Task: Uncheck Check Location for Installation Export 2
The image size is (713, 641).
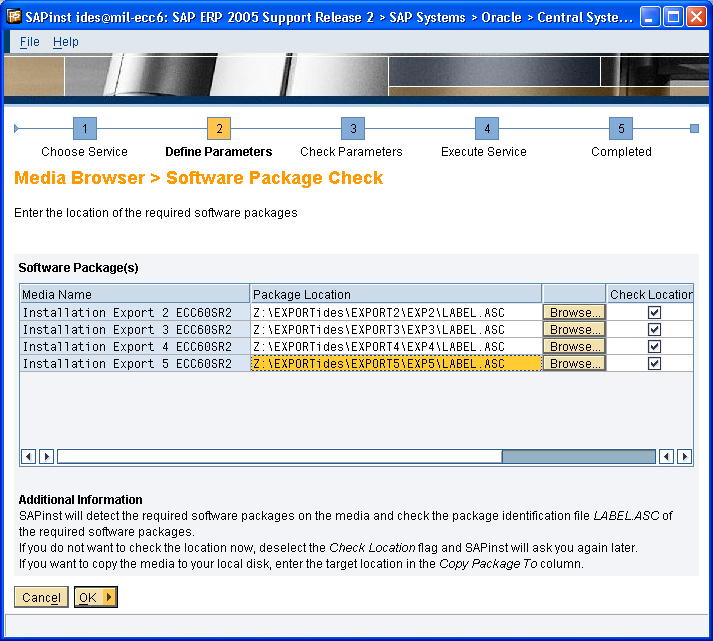Action: 655,312
